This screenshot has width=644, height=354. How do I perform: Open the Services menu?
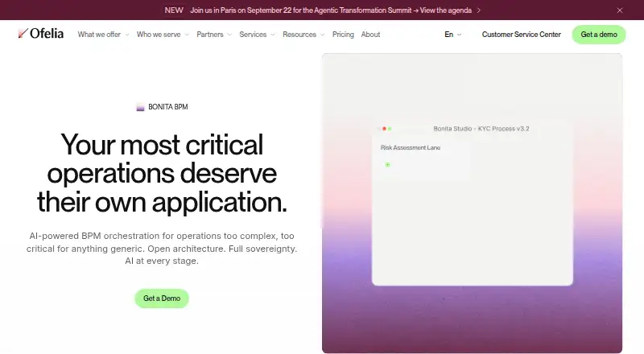point(253,35)
